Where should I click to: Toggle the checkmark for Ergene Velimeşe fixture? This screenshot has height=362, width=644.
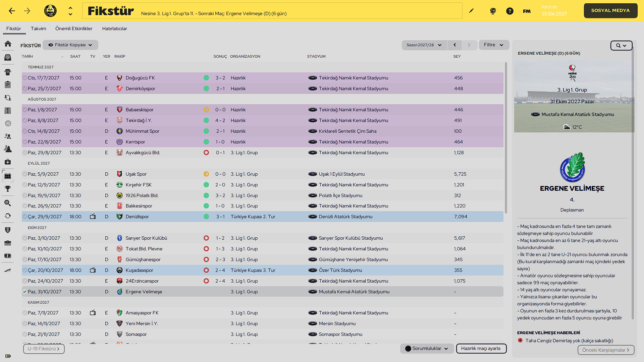pyautogui.click(x=25, y=292)
